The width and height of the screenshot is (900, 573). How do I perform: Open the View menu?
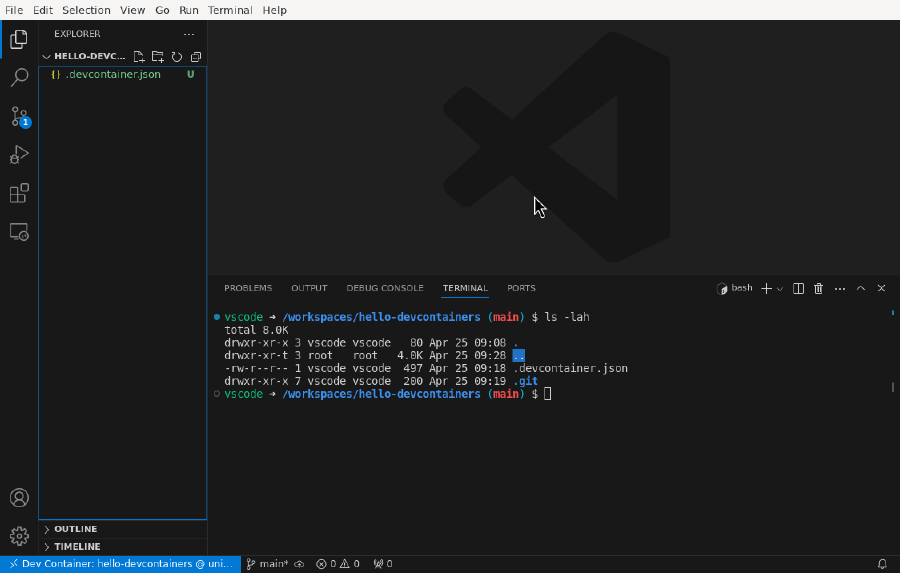133,10
